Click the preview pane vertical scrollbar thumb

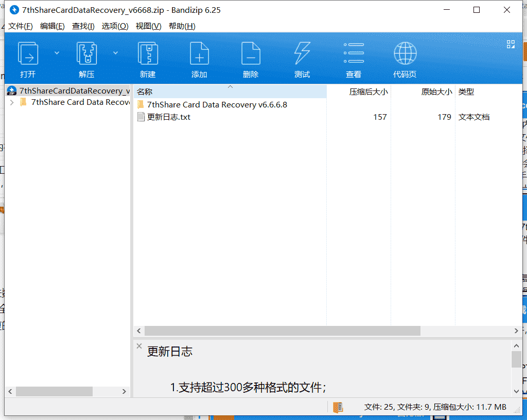(516, 359)
